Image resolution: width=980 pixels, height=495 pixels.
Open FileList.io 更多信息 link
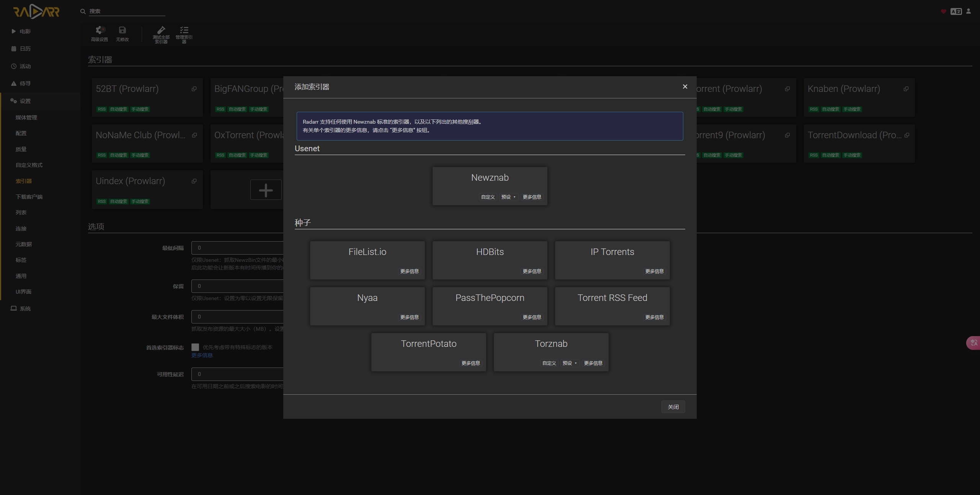point(410,271)
